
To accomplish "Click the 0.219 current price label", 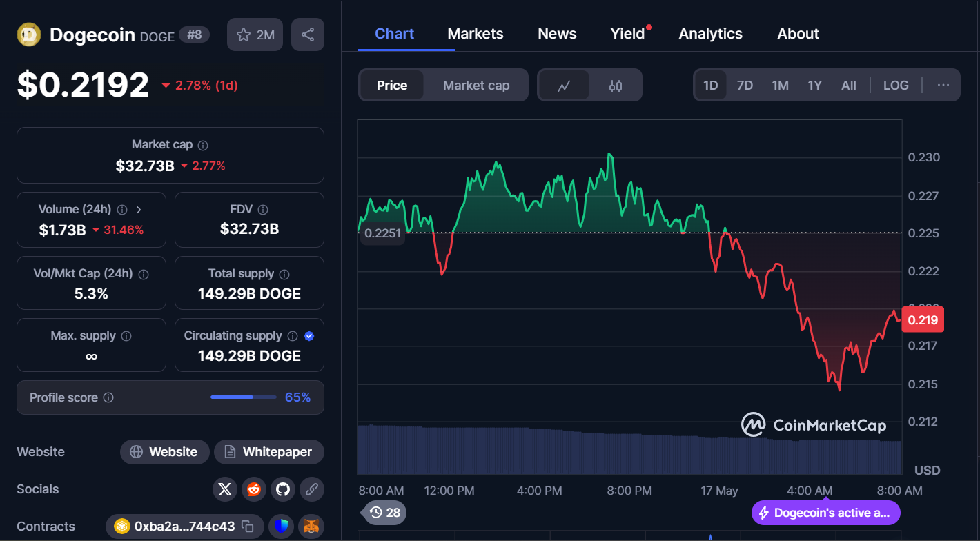I will (x=922, y=320).
